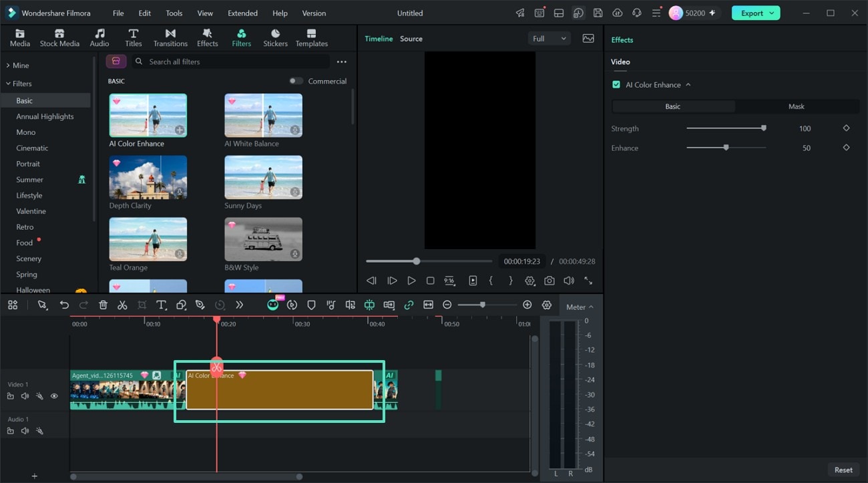
Task: Show more timeline tools with double chevron
Action: tap(239, 305)
